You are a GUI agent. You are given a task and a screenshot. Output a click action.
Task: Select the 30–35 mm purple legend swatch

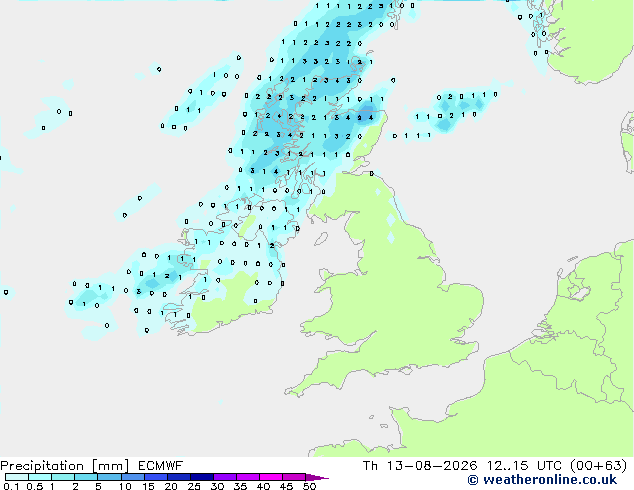coord(224,477)
